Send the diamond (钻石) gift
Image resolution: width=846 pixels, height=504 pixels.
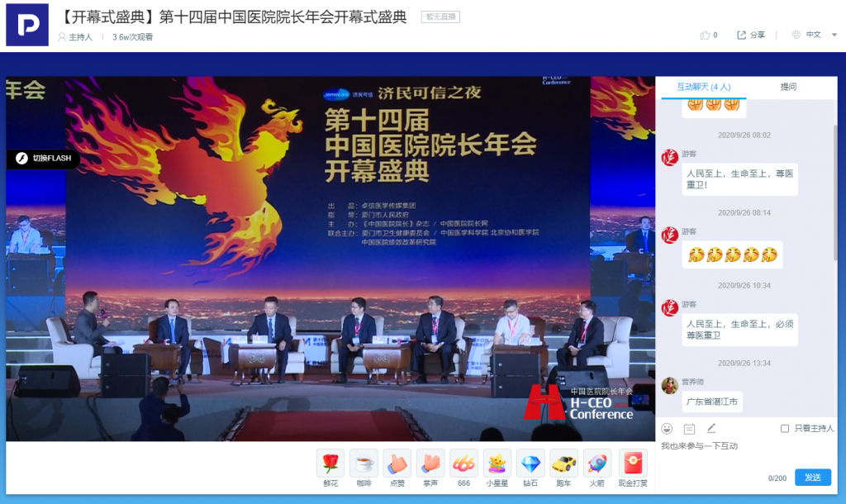point(530,464)
